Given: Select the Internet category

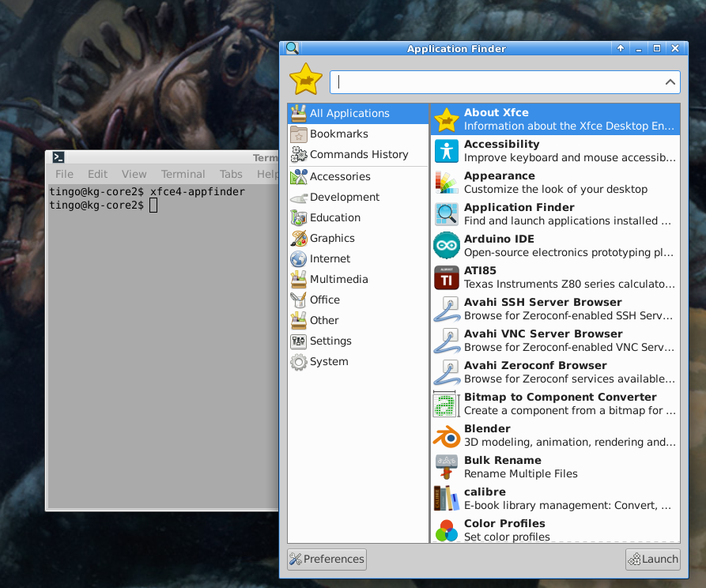Looking at the screenshot, I should [x=330, y=258].
